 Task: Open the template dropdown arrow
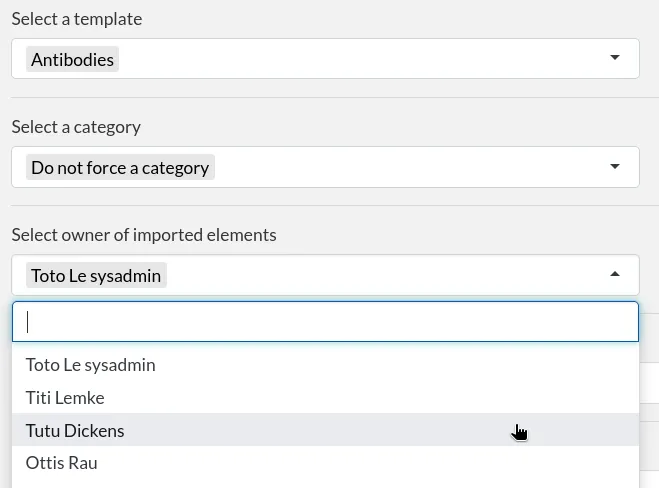coord(614,58)
